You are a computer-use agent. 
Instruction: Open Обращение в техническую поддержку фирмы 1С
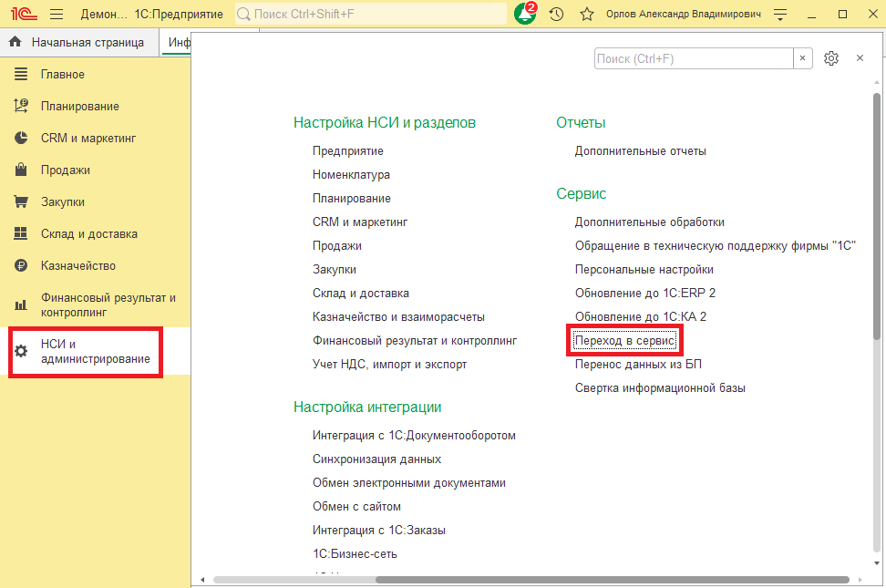coord(716,246)
